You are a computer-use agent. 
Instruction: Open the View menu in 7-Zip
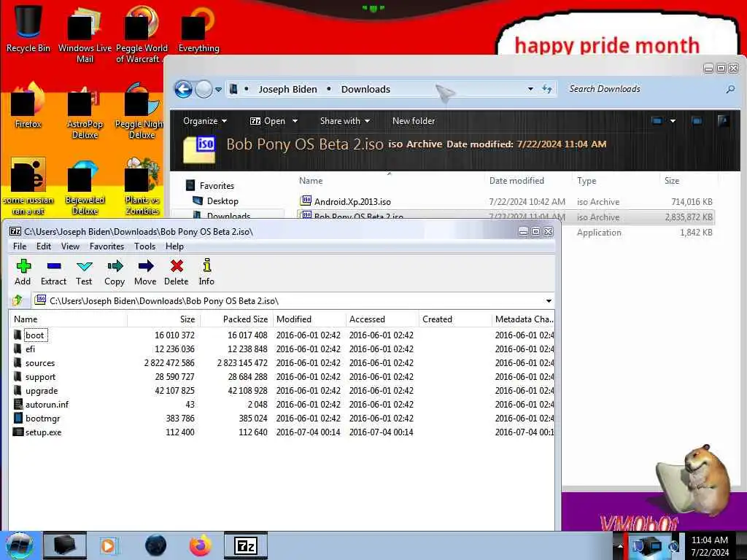coord(70,246)
